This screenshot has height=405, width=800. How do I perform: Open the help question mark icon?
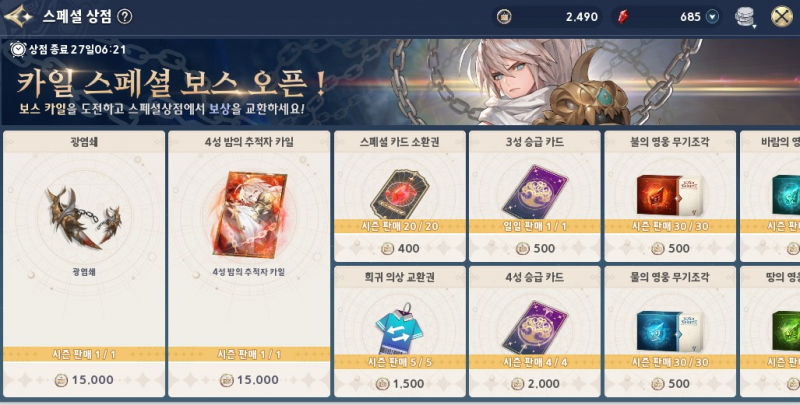click(124, 17)
